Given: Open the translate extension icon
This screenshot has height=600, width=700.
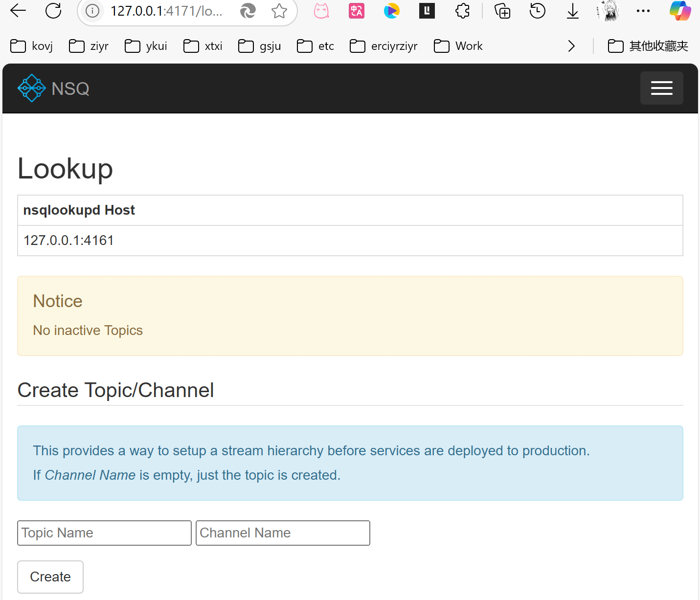Looking at the screenshot, I should tap(357, 11).
